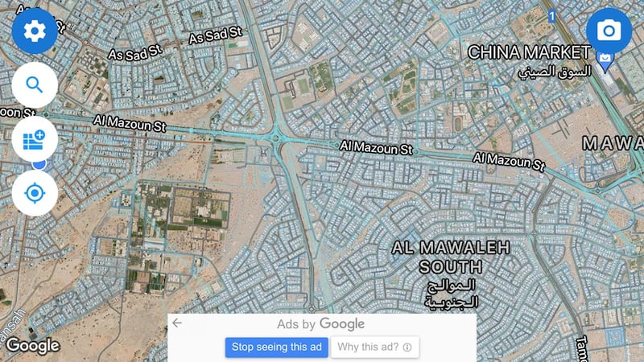
Task: Open the Google logo watermark link
Action: 32,346
